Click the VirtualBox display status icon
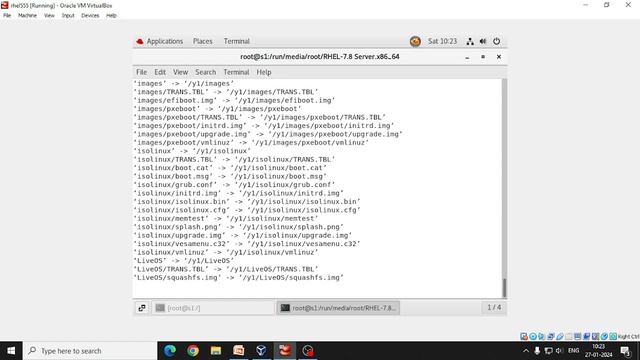The image size is (640, 360). point(577,336)
